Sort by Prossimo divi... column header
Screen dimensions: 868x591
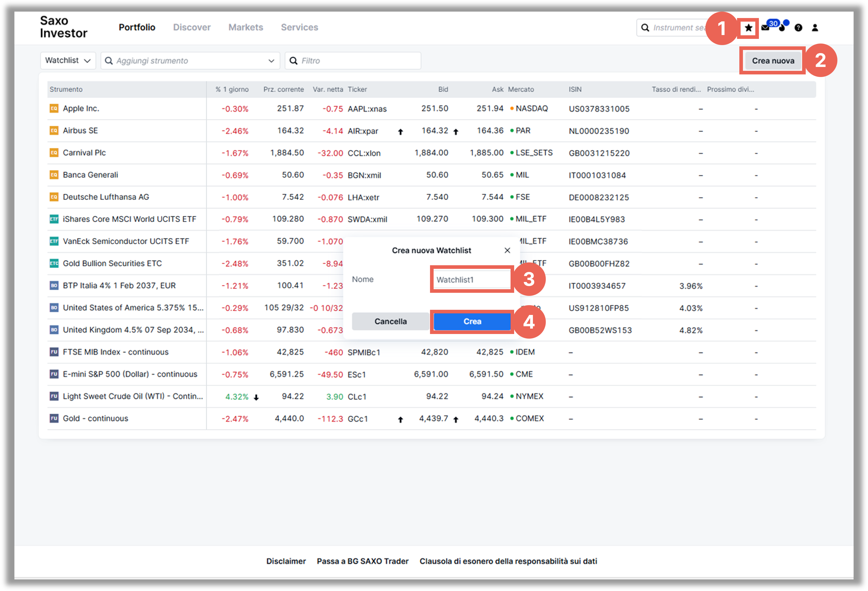[731, 89]
